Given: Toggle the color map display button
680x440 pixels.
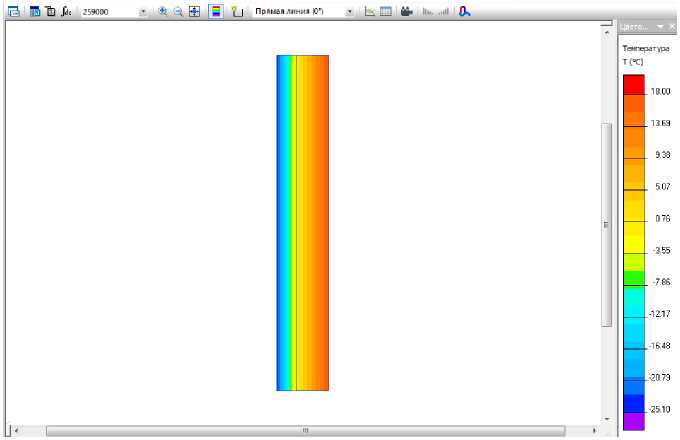Looking at the screenshot, I should point(216,12).
